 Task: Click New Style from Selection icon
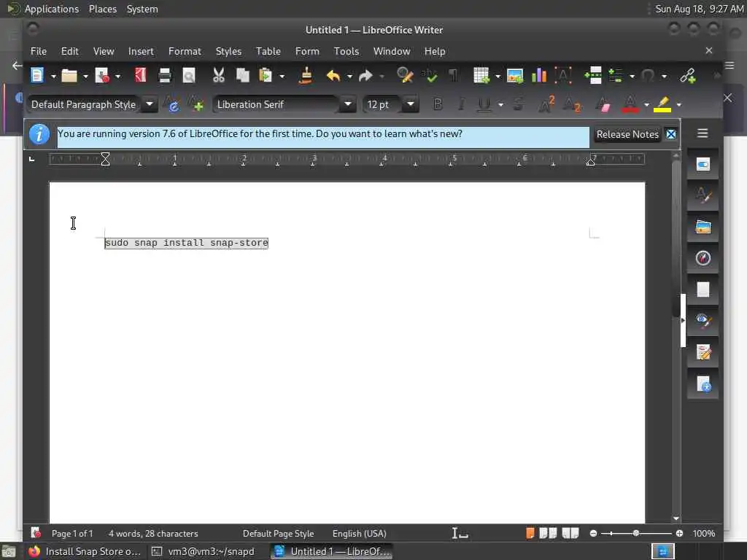click(x=196, y=104)
